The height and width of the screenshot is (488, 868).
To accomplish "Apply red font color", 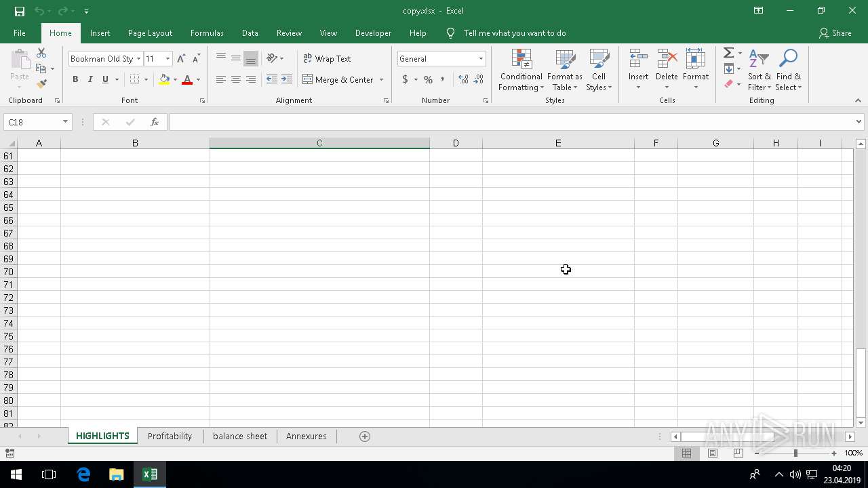I will coord(187,79).
